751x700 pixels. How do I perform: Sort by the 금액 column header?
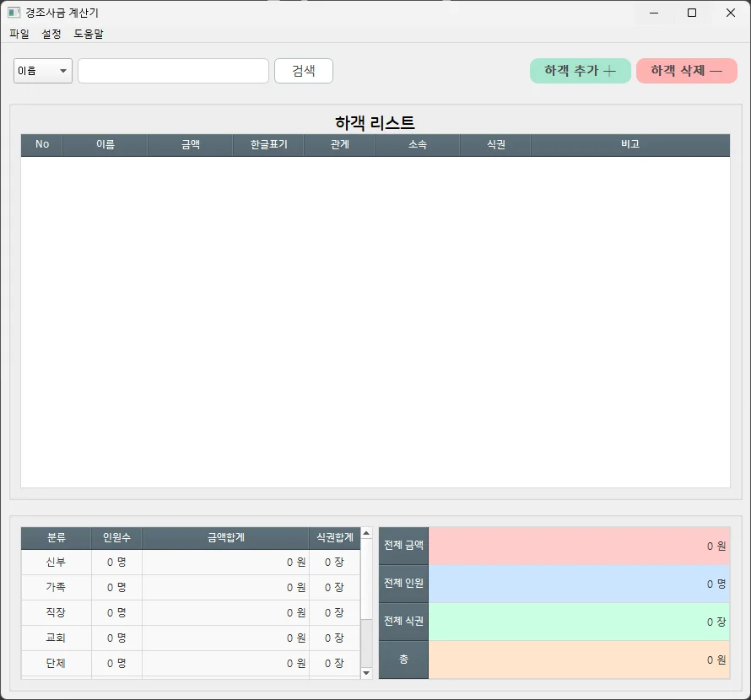190,144
